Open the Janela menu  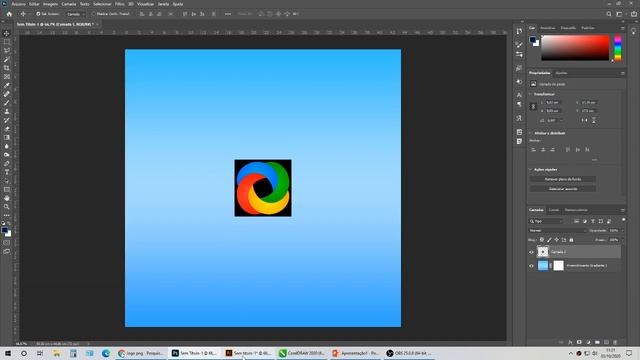click(x=163, y=4)
